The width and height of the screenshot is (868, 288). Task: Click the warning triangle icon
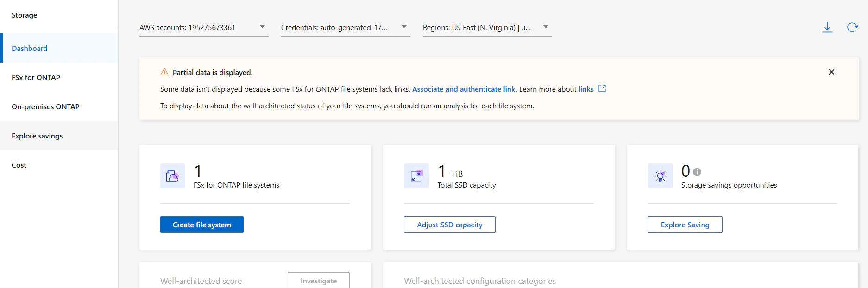(x=164, y=72)
